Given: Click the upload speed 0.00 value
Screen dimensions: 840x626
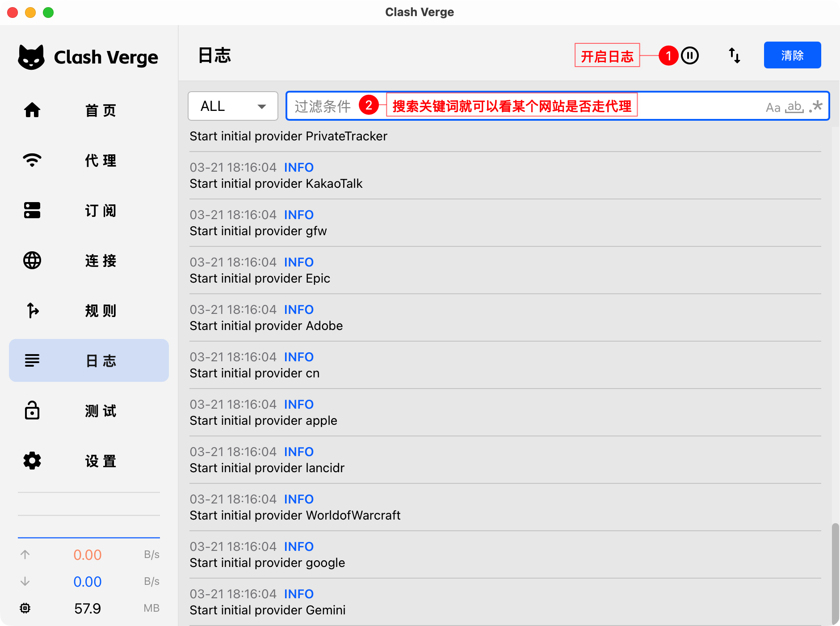Looking at the screenshot, I should point(88,554).
